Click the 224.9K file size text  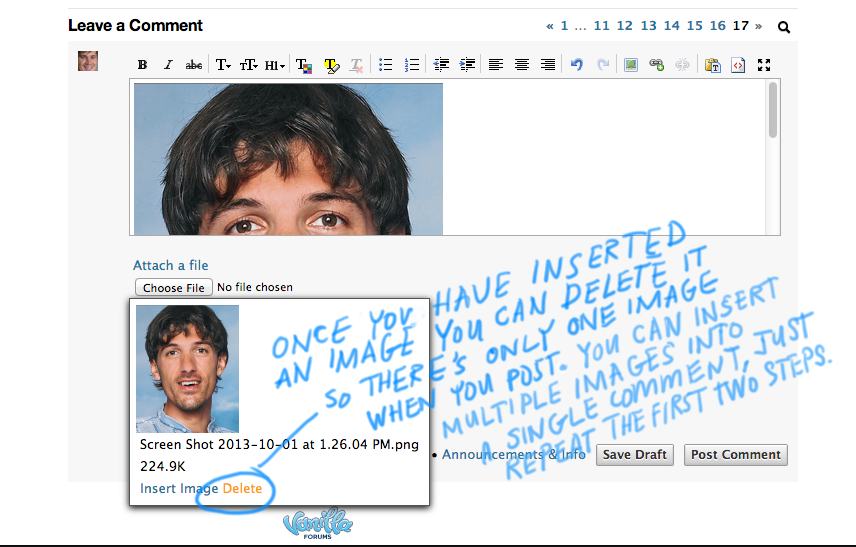pos(163,466)
